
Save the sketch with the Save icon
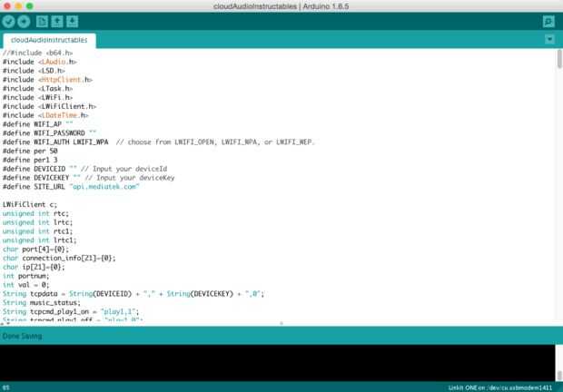72,22
